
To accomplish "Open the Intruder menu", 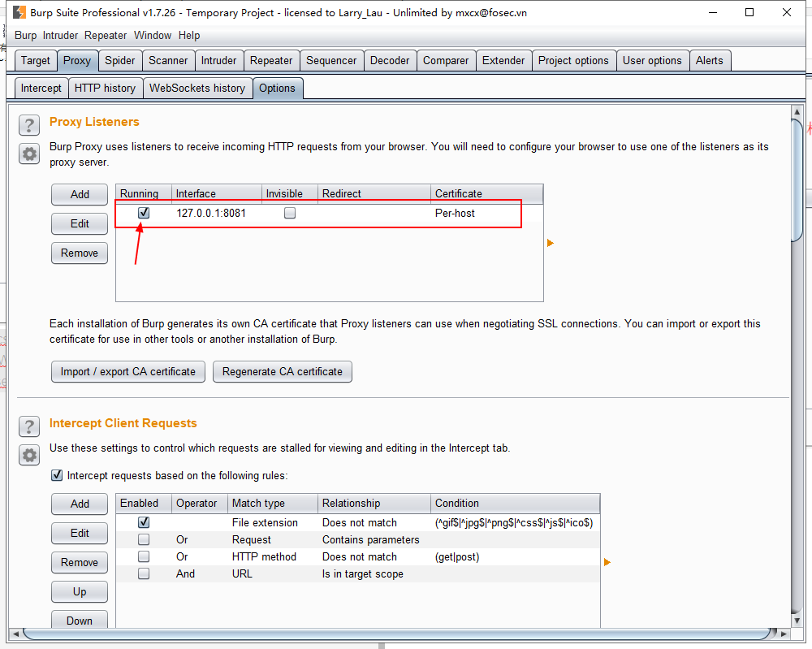I will [x=60, y=35].
